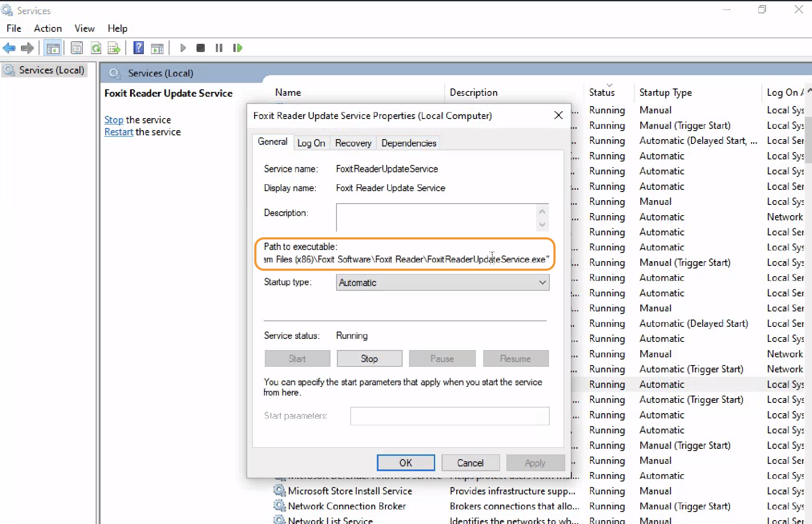
Task: Click the Start Service play icon
Action: [x=183, y=48]
